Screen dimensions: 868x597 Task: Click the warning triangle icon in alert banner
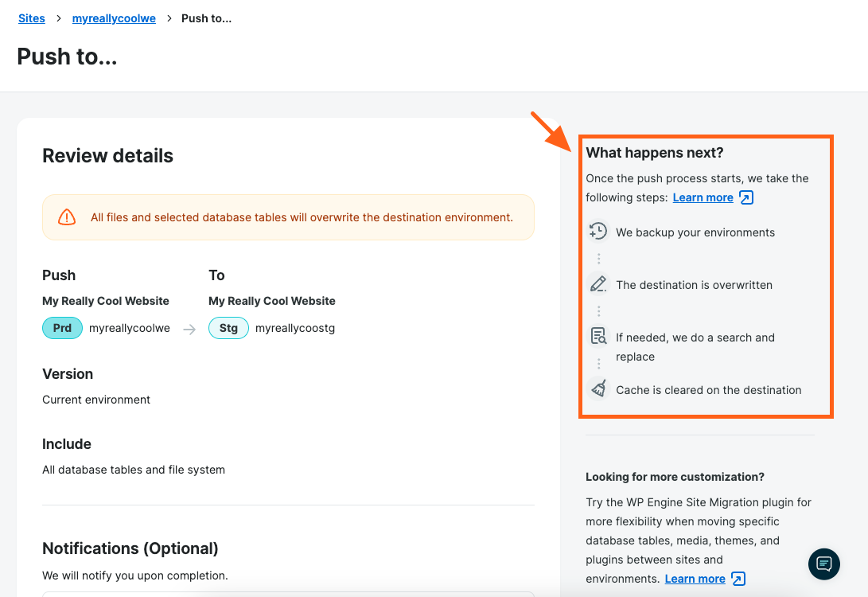click(x=67, y=217)
